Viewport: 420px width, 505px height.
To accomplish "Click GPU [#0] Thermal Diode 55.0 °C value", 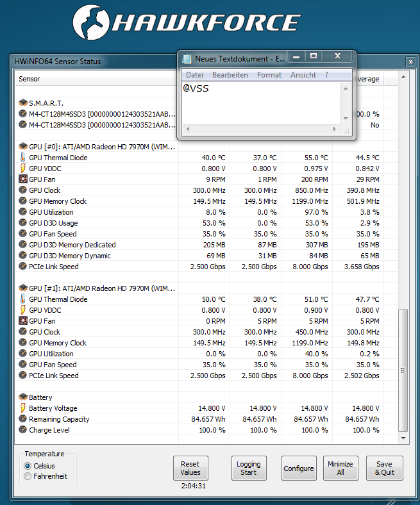I will pos(316,158).
